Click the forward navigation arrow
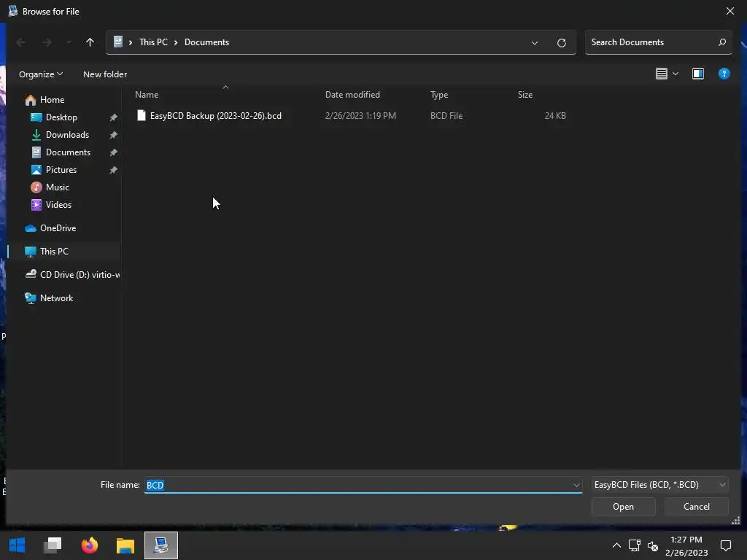 point(46,42)
